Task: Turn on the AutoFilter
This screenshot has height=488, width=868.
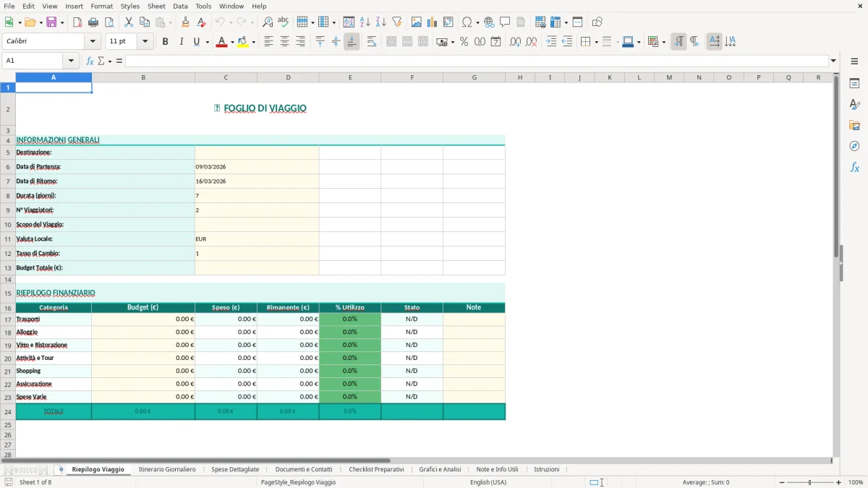Action: tap(396, 22)
